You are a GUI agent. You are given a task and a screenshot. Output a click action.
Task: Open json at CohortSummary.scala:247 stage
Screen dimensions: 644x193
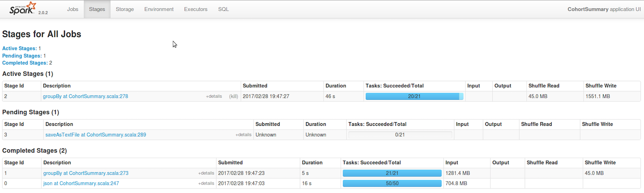[81, 184]
